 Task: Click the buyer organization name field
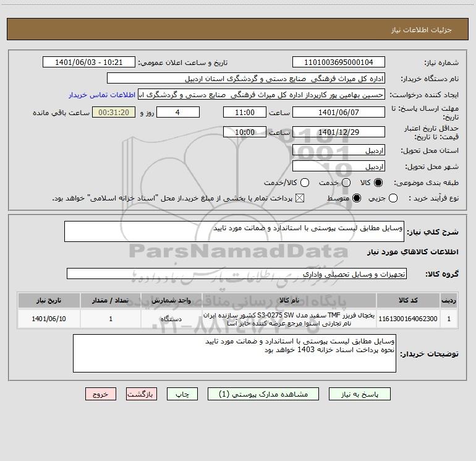pos(246,79)
